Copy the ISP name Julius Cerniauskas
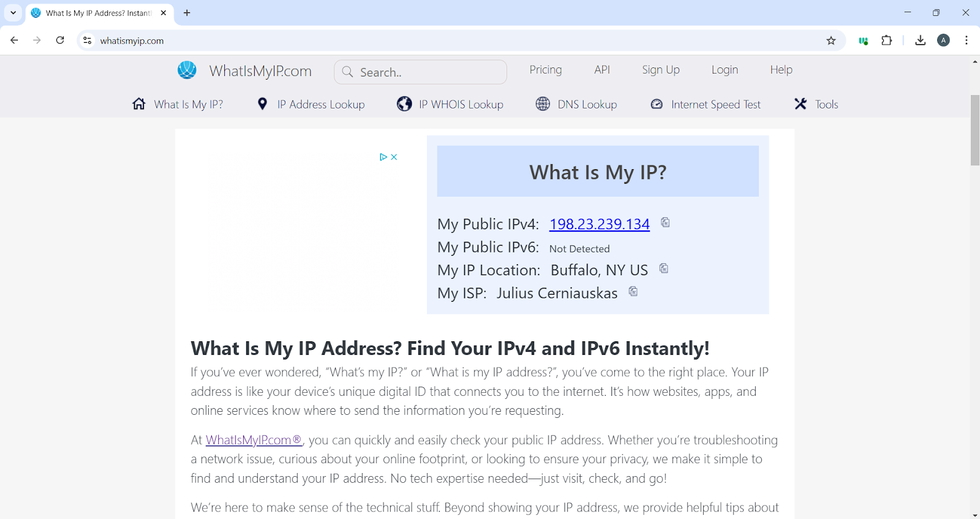This screenshot has height=519, width=980. (633, 292)
